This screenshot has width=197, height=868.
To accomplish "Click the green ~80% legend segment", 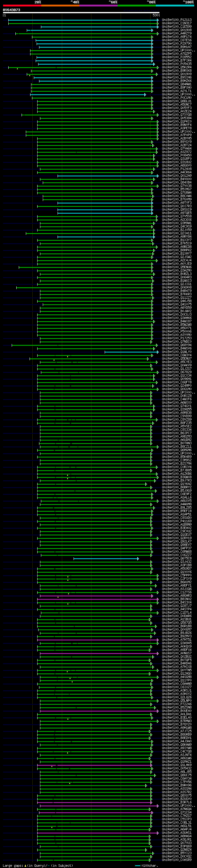I will [136, 6].
